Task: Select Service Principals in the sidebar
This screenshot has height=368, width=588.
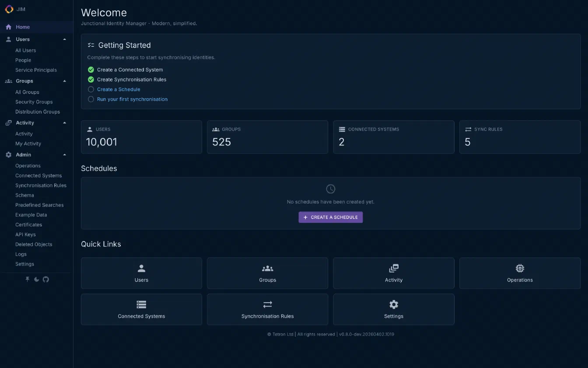Action: coord(36,70)
